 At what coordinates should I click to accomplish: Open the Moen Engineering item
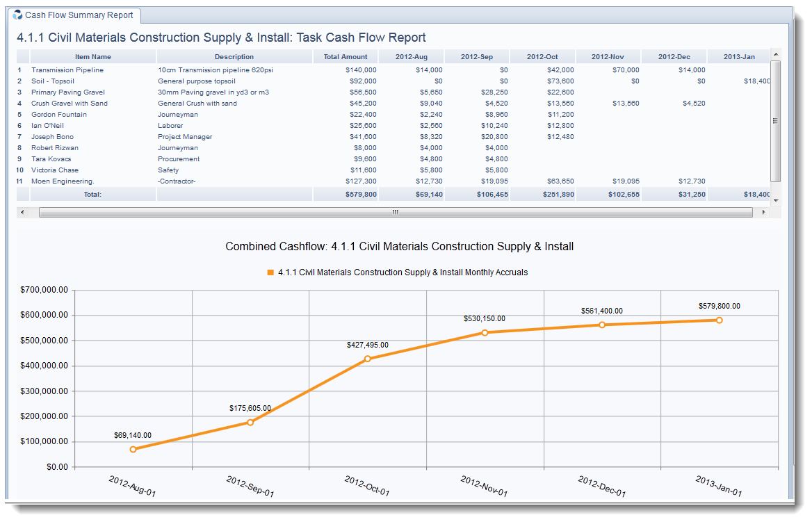coord(63,181)
